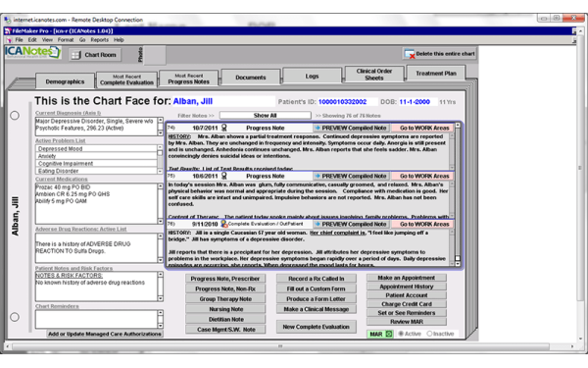
Task: Click the patient Photo placeholder
Action: pyautogui.click(x=155, y=55)
